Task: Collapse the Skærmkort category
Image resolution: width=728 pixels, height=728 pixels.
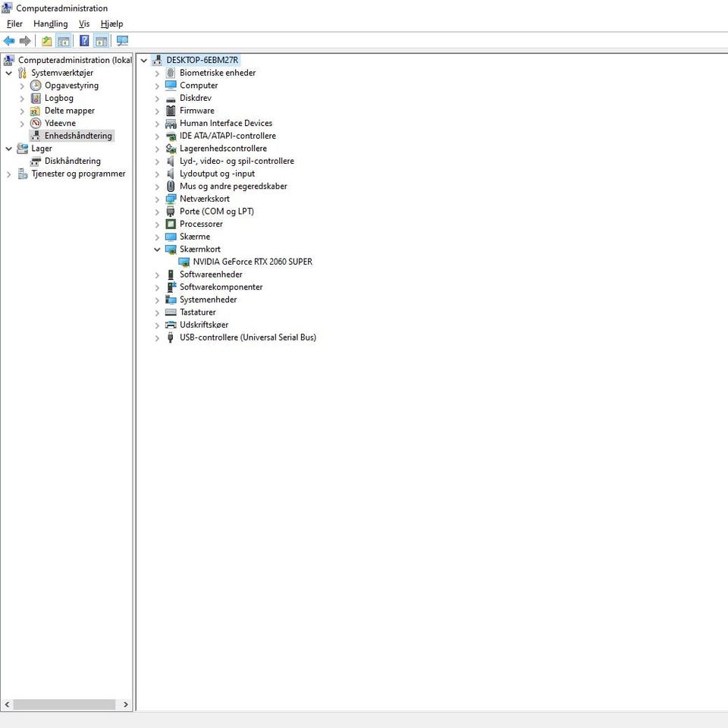Action: [x=157, y=249]
